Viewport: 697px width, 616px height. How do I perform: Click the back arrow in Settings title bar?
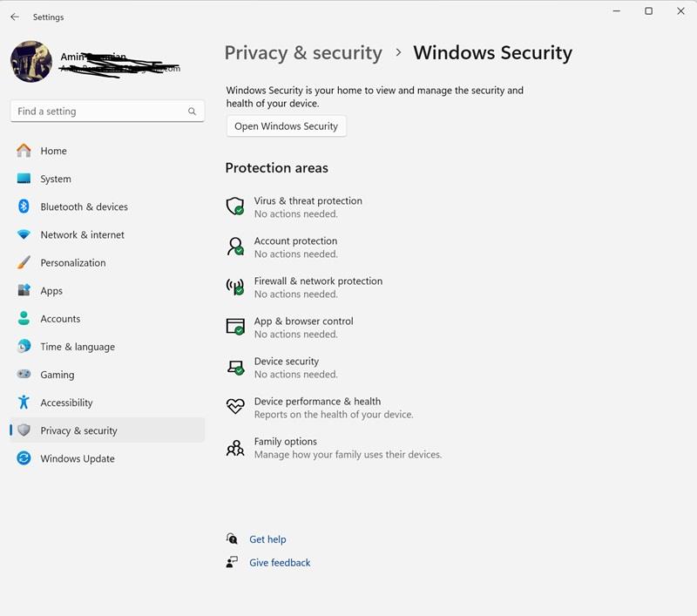pos(15,17)
